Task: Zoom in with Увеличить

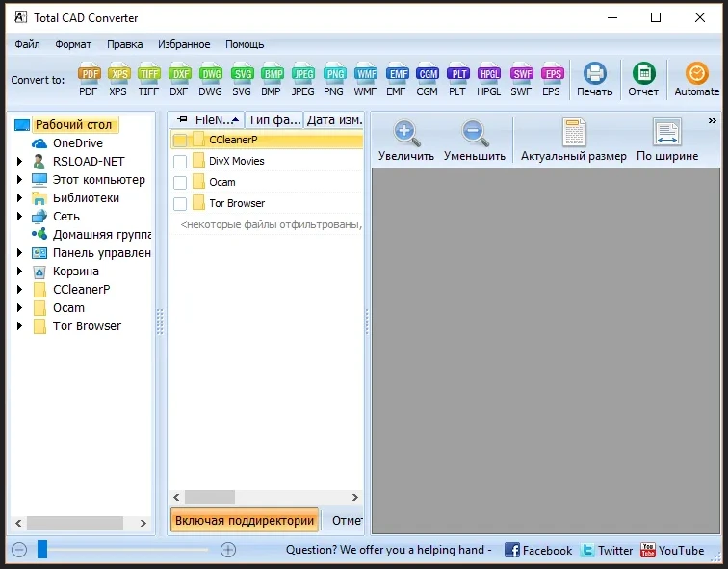Action: click(x=406, y=141)
